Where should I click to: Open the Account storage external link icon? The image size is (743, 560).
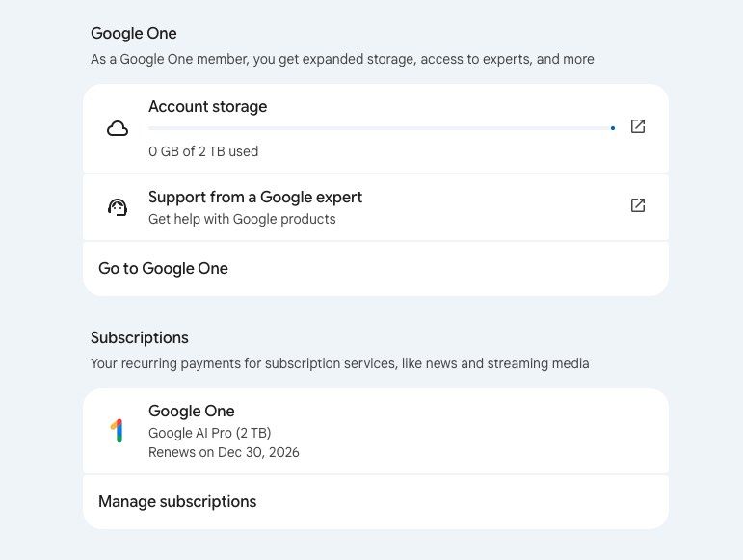(x=637, y=126)
